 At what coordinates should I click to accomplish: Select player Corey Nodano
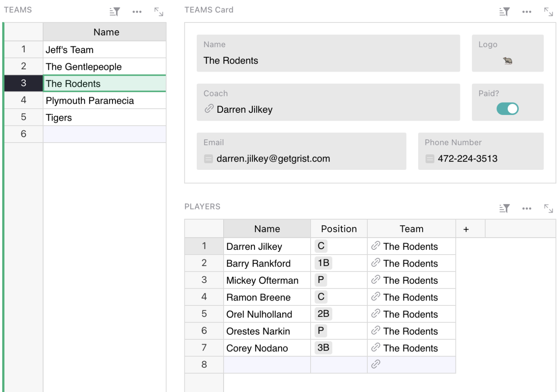click(267, 348)
